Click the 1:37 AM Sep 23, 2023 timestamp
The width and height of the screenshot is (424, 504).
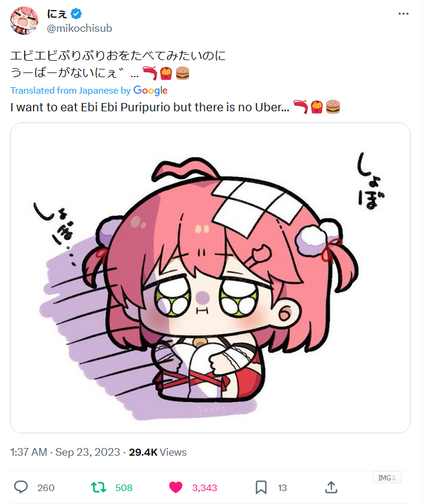(x=65, y=452)
